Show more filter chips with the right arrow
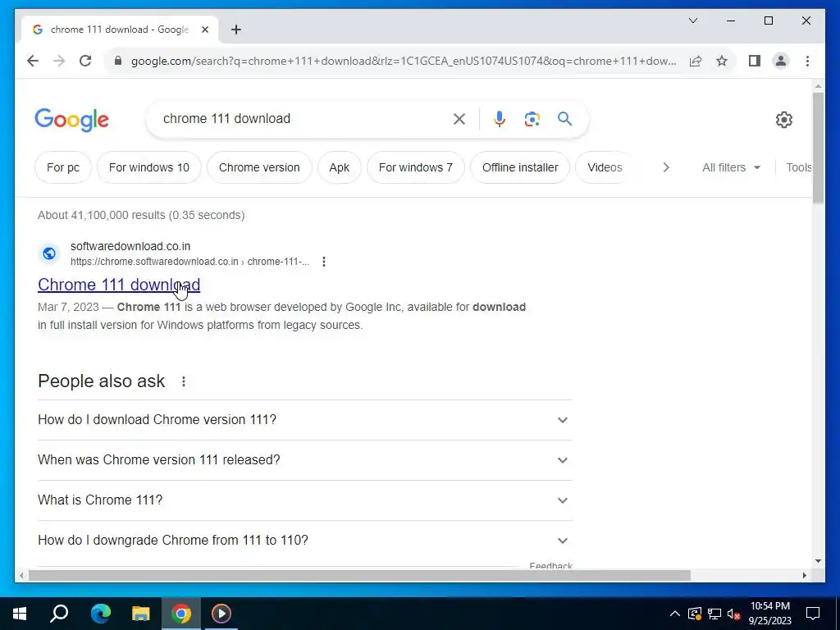Screen dimensions: 840x630 point(666,167)
